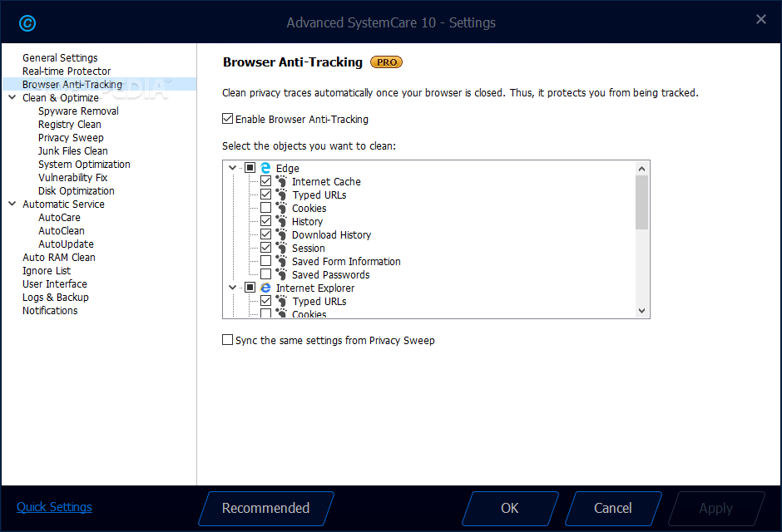
Task: Uncheck Download History checkbox
Action: (266, 234)
